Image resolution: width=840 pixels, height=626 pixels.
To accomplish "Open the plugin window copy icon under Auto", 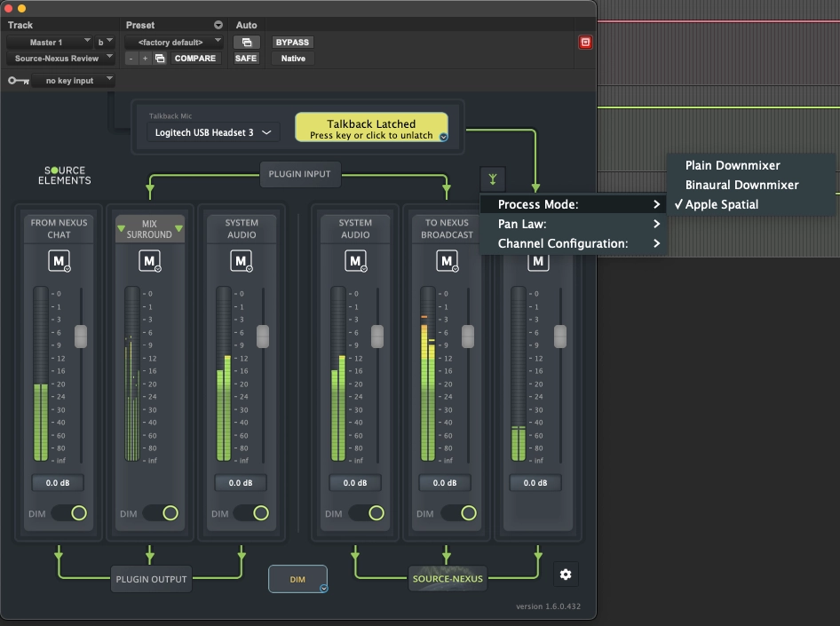I will [247, 43].
